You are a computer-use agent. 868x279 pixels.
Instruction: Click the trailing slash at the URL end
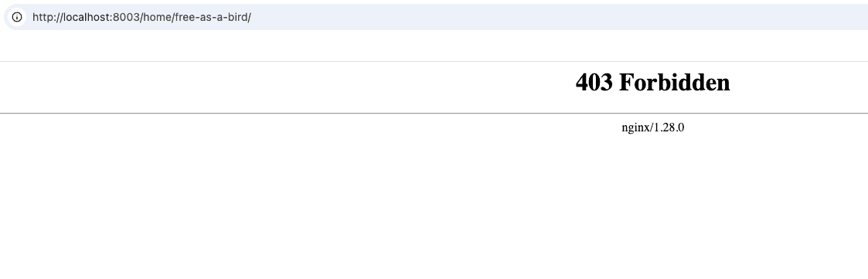tap(249, 17)
